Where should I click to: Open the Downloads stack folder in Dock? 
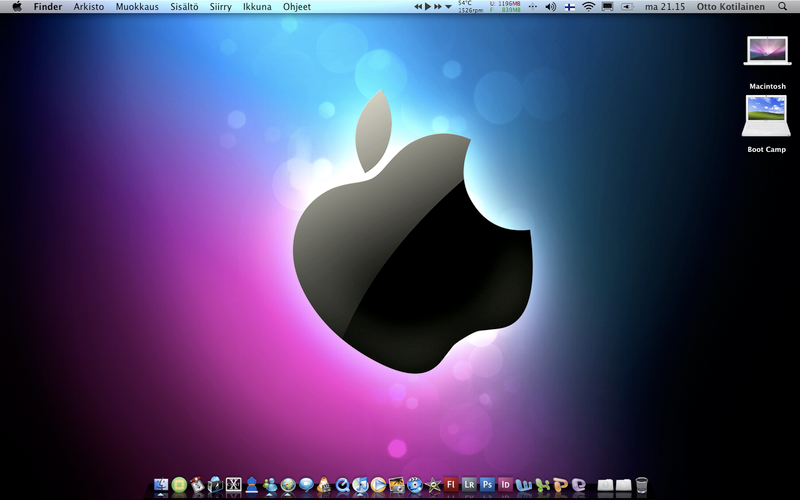point(605,485)
